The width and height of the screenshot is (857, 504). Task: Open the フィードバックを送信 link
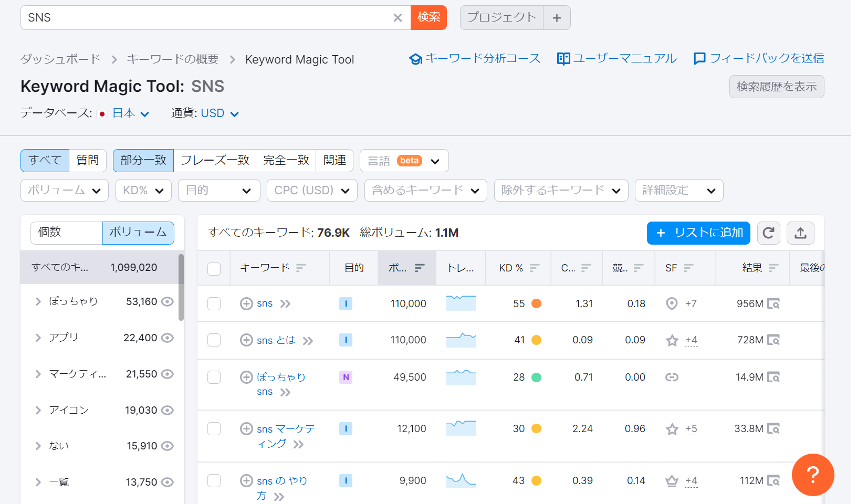[759, 58]
